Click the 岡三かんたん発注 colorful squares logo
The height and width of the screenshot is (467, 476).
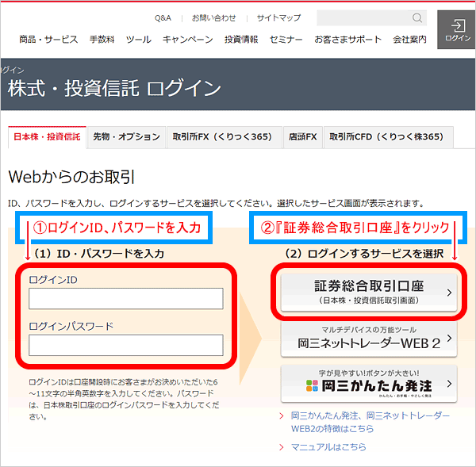click(312, 385)
